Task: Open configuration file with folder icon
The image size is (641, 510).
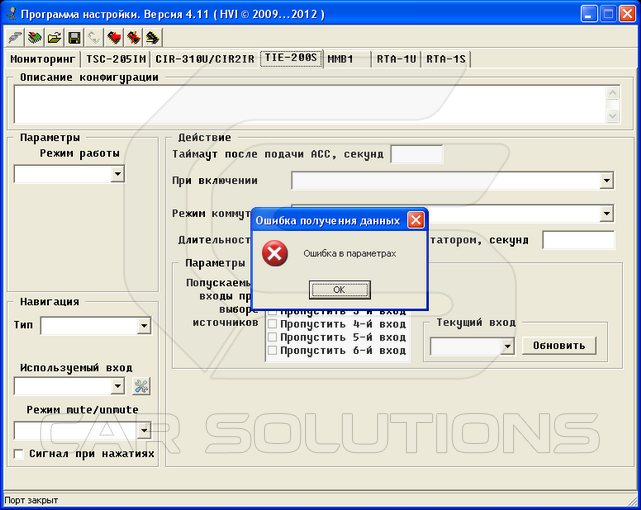Action: point(54,38)
